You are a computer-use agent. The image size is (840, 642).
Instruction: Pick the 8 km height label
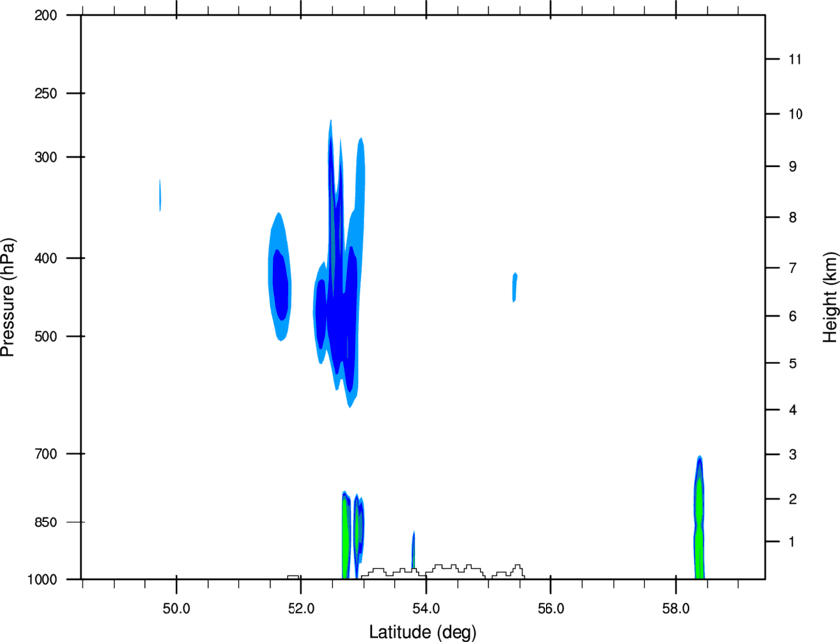(792, 218)
